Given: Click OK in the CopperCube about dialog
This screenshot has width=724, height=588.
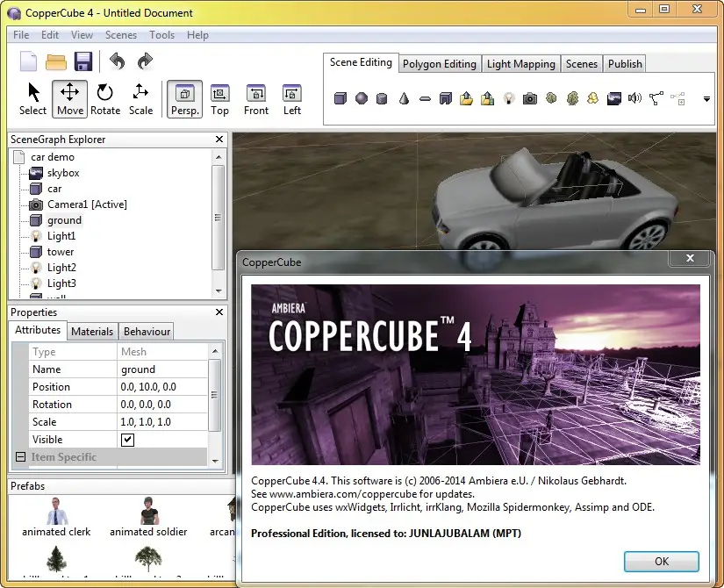Looking at the screenshot, I should (x=661, y=561).
